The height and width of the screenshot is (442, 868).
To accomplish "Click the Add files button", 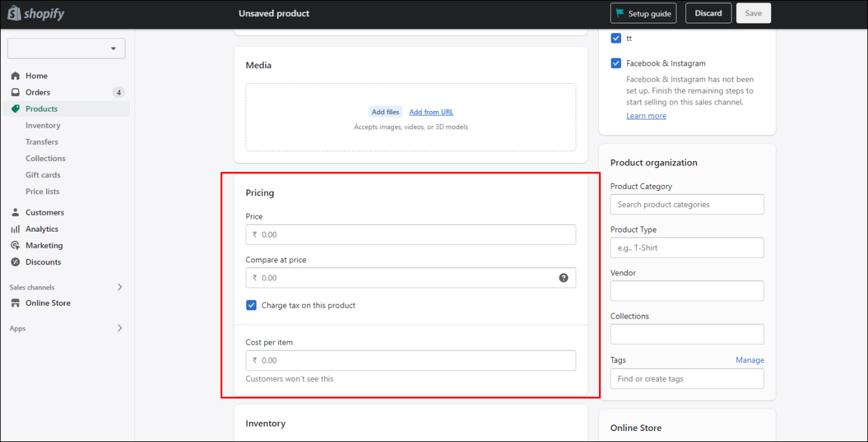I will point(385,112).
